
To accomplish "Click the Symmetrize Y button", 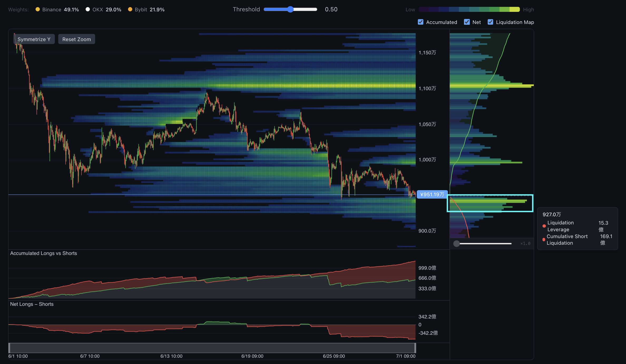I will point(34,39).
